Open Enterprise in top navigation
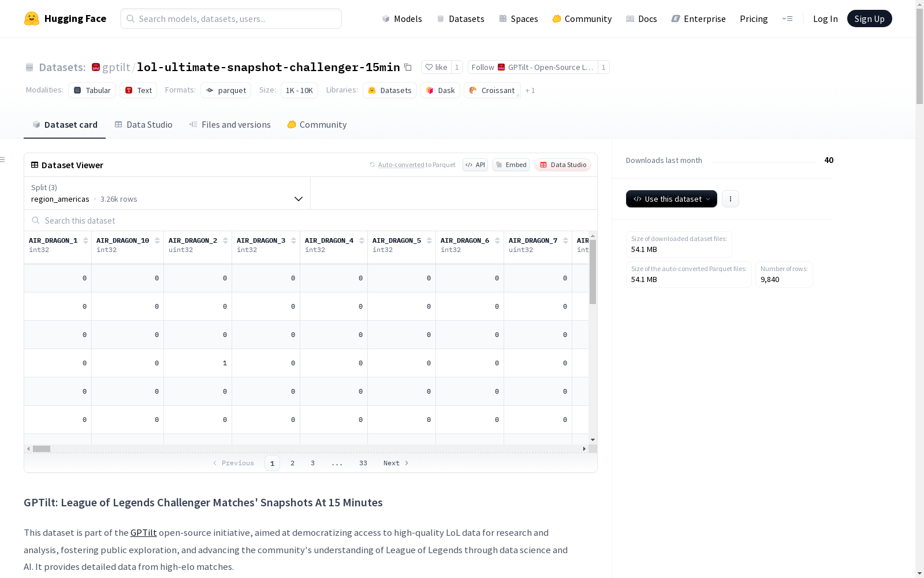This screenshot has height=578, width=924. pos(699,18)
